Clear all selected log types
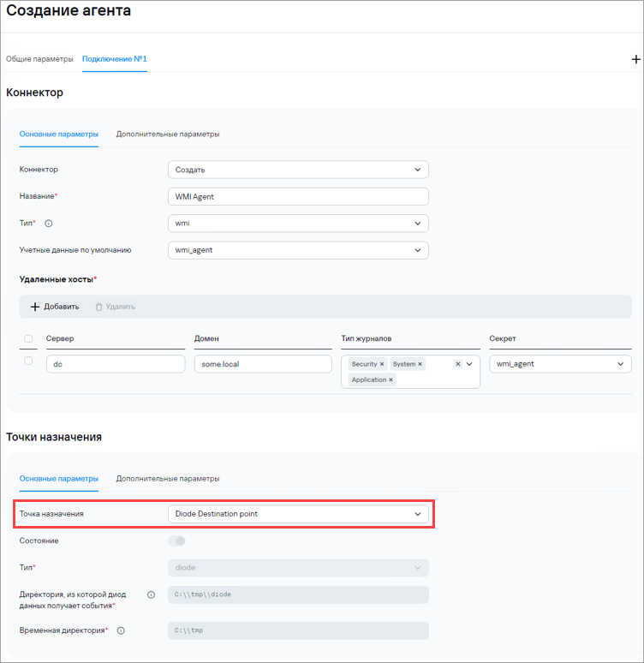 (458, 364)
